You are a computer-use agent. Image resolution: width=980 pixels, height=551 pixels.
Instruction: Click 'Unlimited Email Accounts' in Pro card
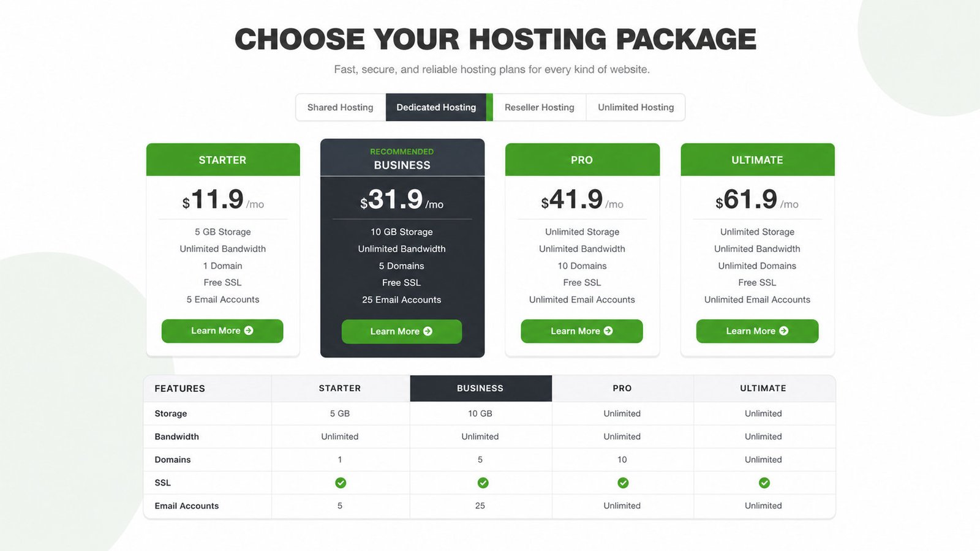pos(582,299)
